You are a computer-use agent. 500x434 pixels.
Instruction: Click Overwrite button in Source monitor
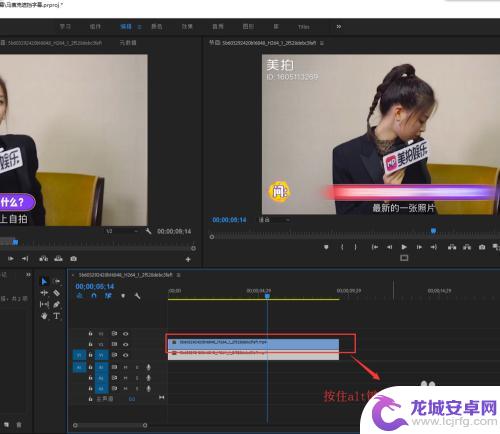58,259
